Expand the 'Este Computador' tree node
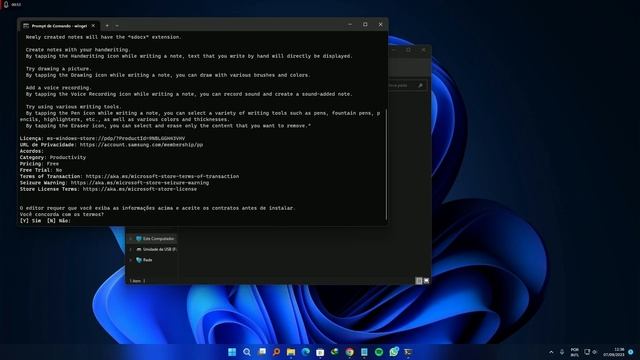Screen dimensions: 640x360 (x=131, y=238)
